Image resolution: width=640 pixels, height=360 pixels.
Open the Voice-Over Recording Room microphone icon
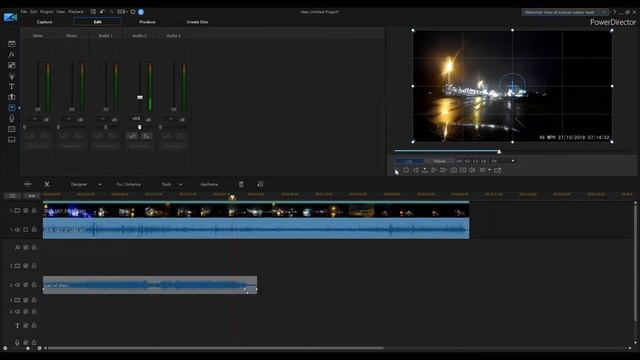coord(11,118)
